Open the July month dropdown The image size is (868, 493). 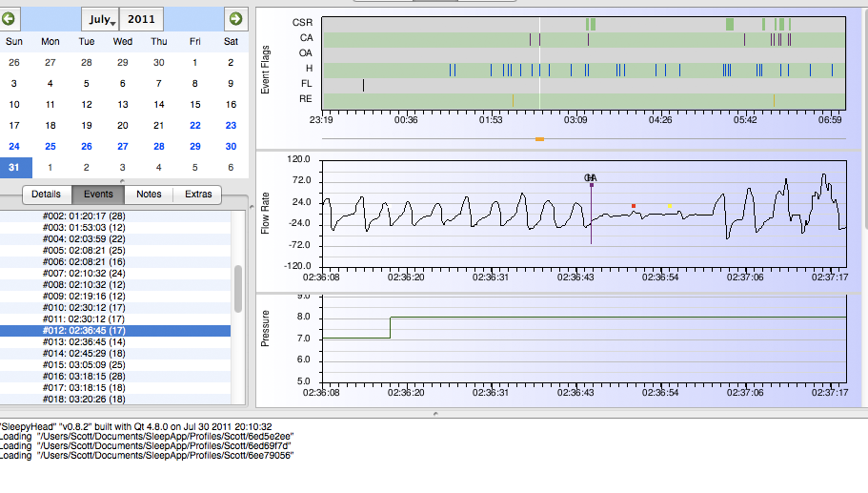point(100,19)
